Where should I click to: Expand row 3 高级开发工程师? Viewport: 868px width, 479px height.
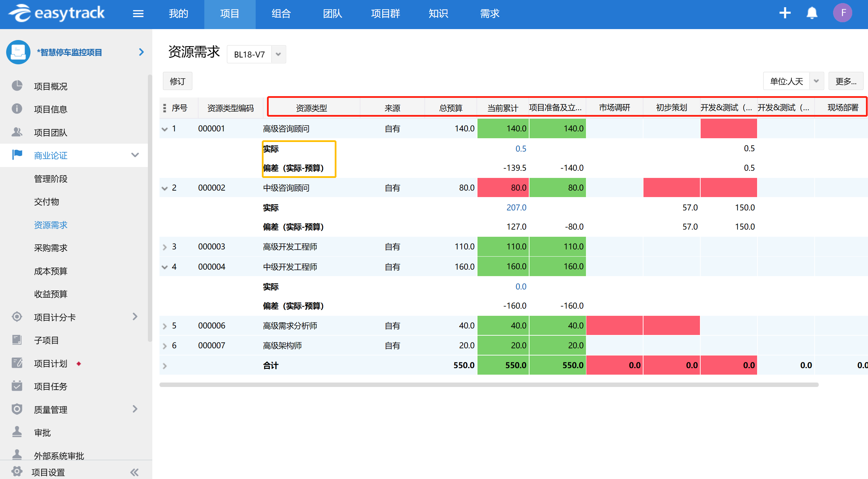point(165,247)
